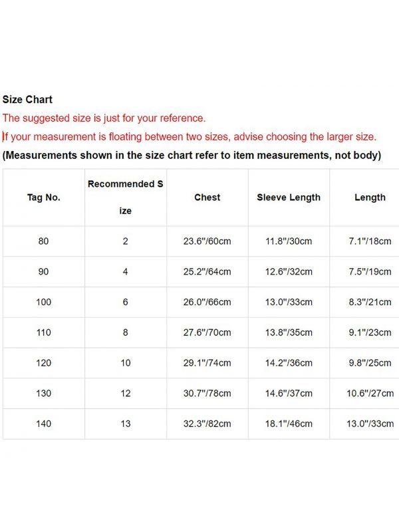This screenshot has height=532, width=399.
Task: Select sleeve length 13.0"/33cm cell
Action: [289, 302]
